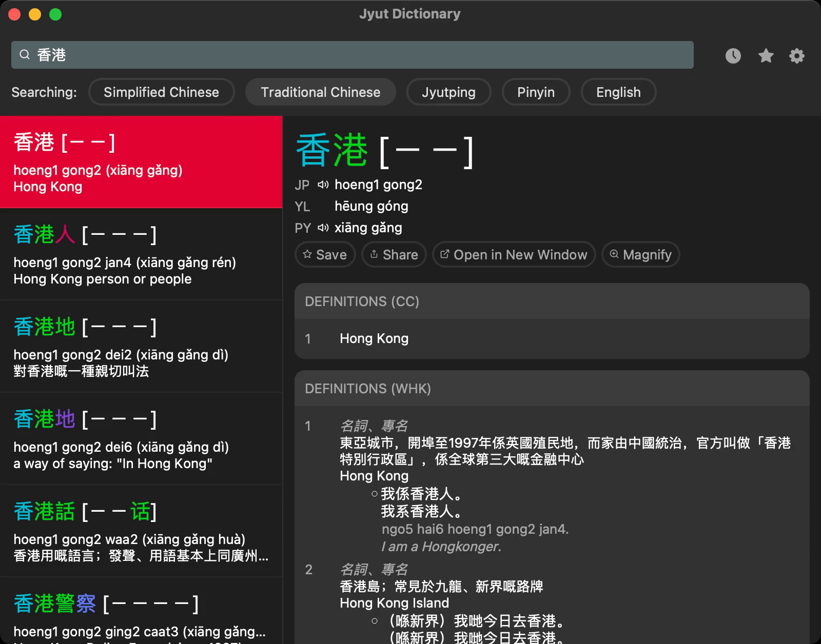This screenshot has height=644, width=821.
Task: Play Pinyin pronunciation speaker icon
Action: coord(323,228)
